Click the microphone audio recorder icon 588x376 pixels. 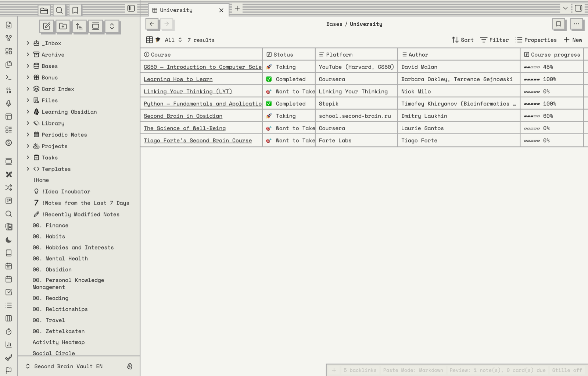click(9, 103)
